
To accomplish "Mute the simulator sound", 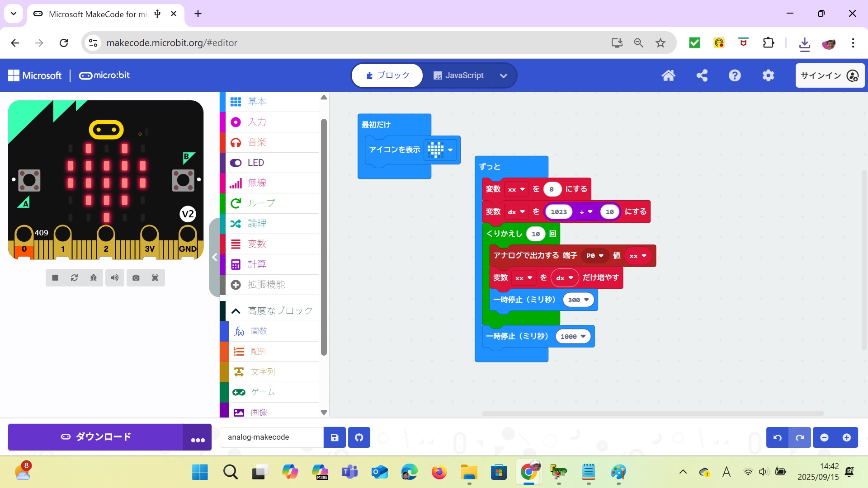I will pyautogui.click(x=114, y=278).
